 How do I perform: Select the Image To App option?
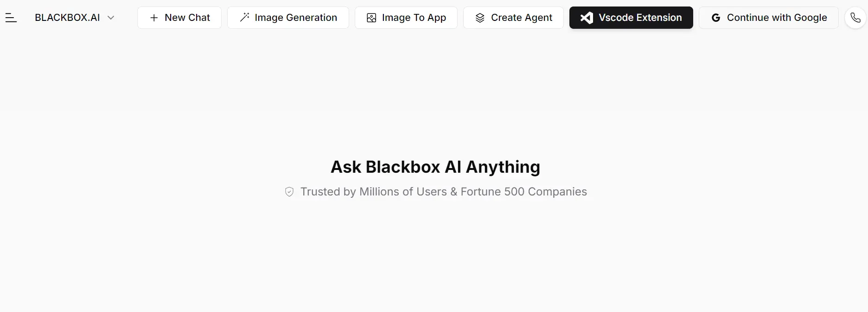[x=414, y=18]
